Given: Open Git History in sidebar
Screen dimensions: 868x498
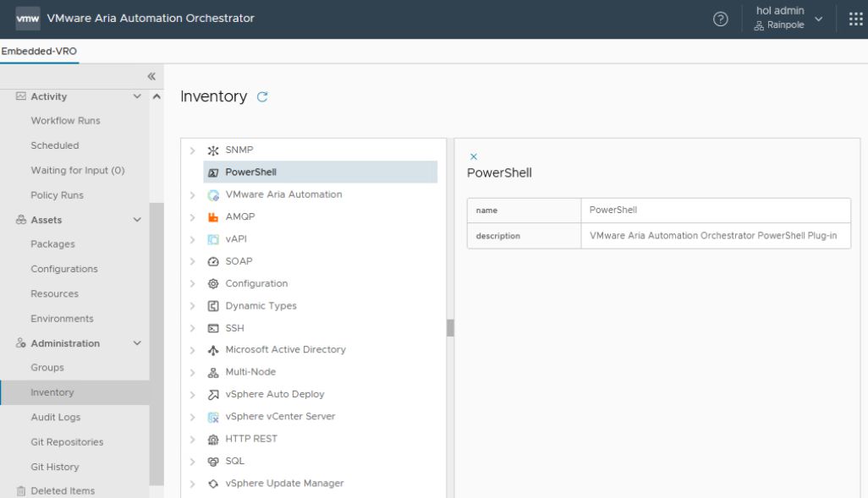Looking at the screenshot, I should (55, 467).
